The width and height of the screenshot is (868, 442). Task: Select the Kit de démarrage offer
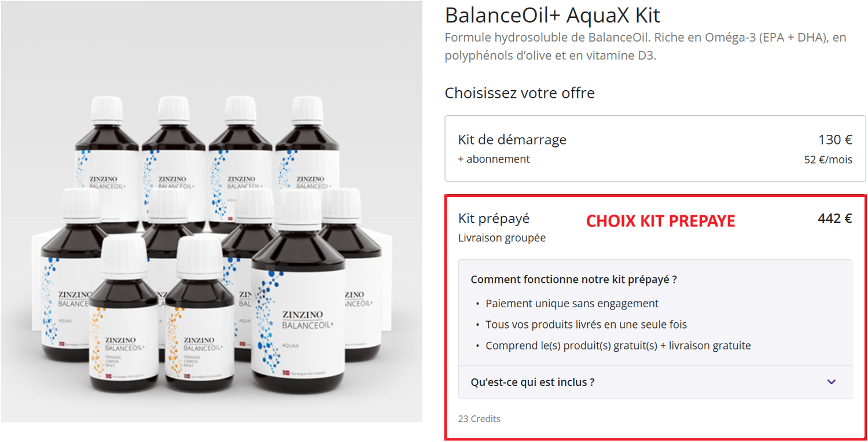655,149
